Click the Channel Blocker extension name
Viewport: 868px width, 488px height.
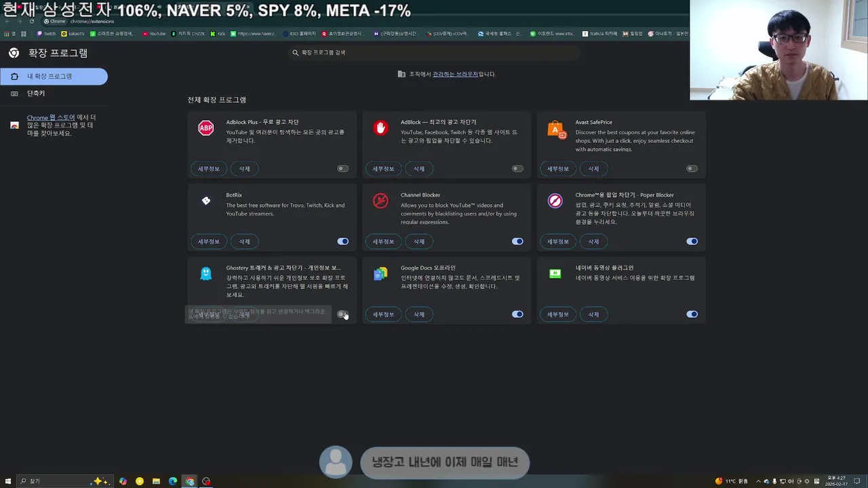click(x=420, y=195)
